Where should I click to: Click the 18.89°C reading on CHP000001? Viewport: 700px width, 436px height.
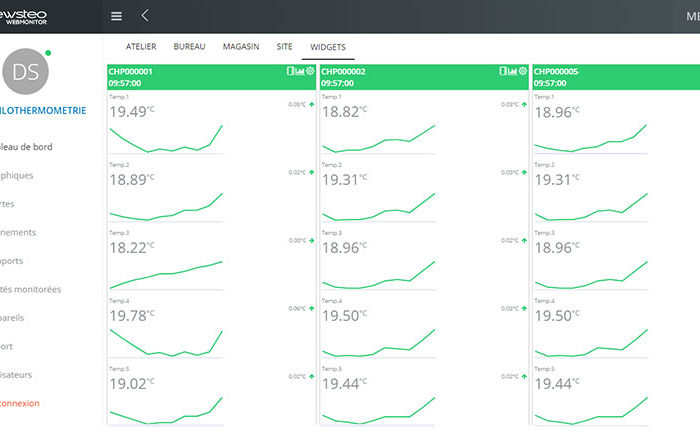click(132, 180)
